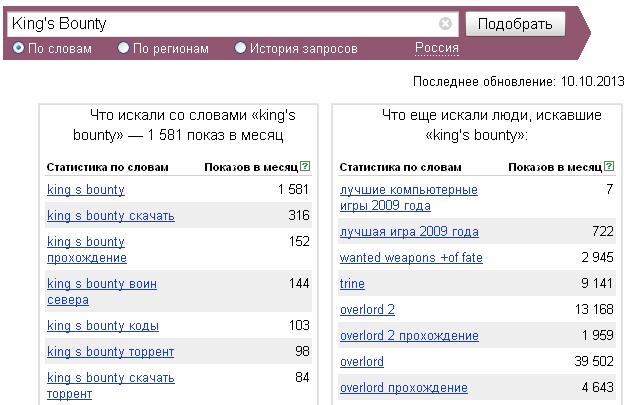Click the 'Подобрать' button
Screen dimensions: 644x405
pos(515,24)
